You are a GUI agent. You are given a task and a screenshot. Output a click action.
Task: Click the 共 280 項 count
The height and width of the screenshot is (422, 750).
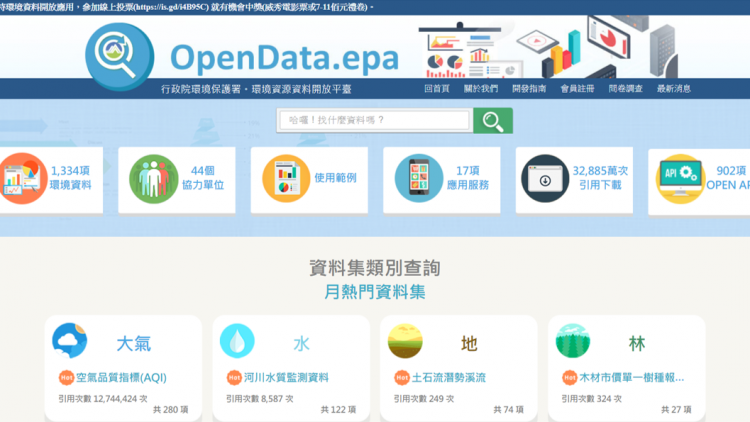pos(171,410)
